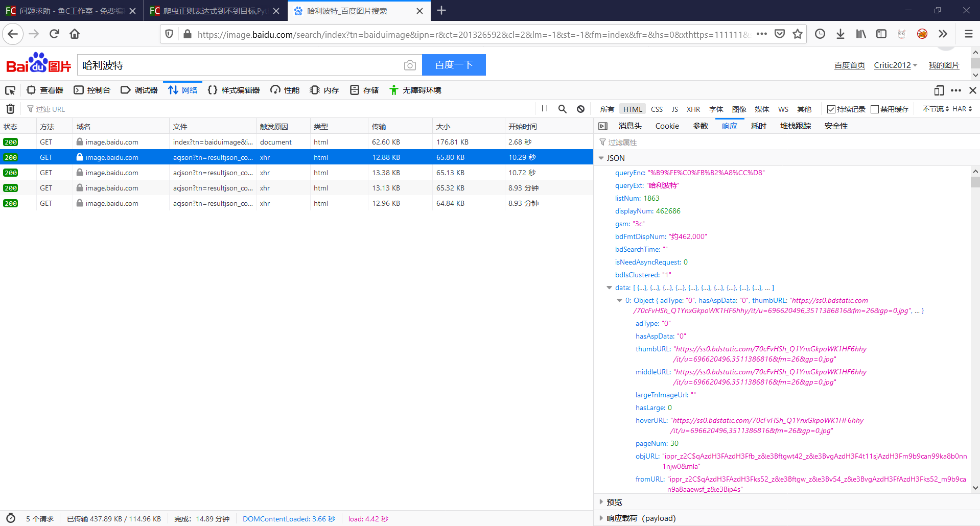Open the library bookshelf icon

tap(861, 34)
